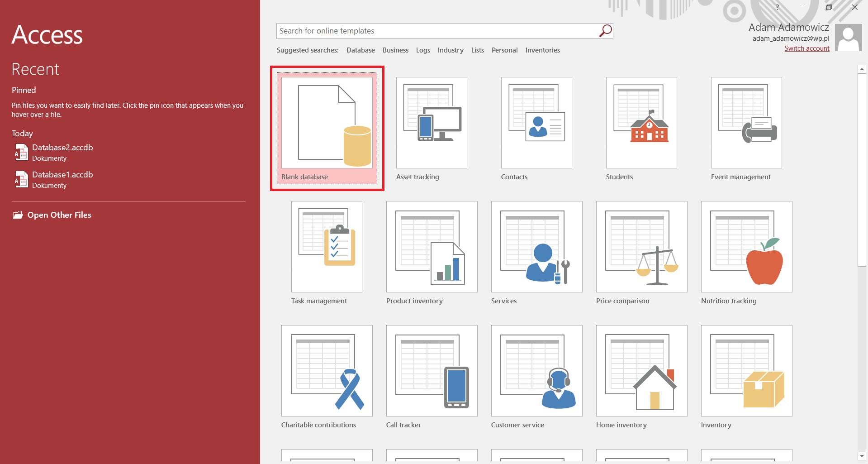Select the Task management template icon

point(327,246)
